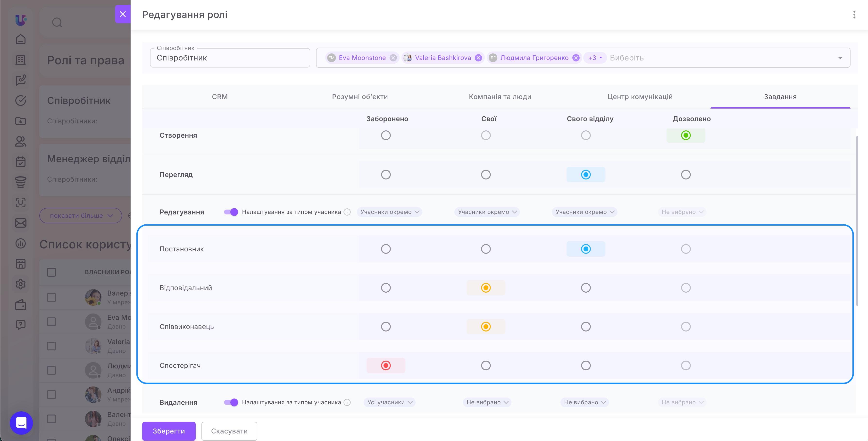Image resolution: width=868 pixels, height=441 pixels.
Task: Open the tasks checkmark circle icon
Action: (x=21, y=101)
